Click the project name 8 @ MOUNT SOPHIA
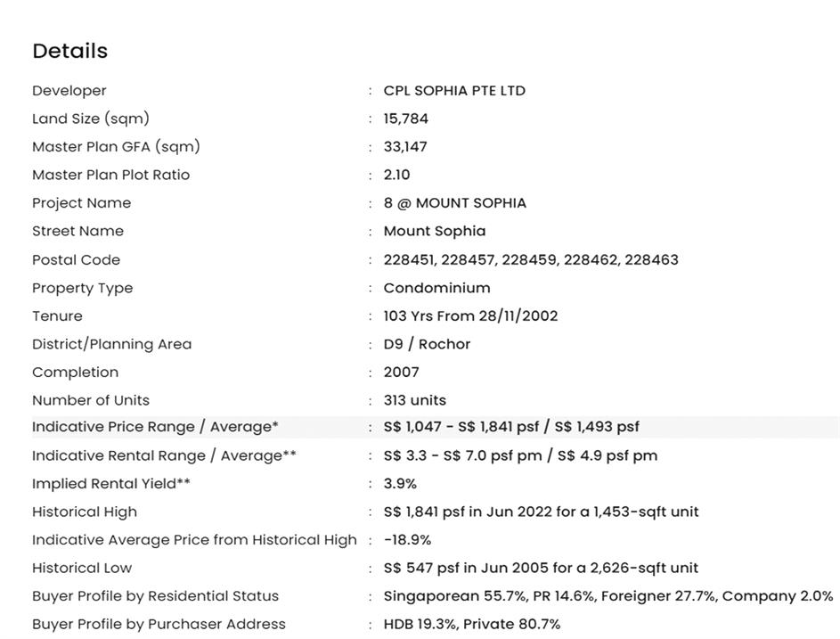 (x=454, y=203)
